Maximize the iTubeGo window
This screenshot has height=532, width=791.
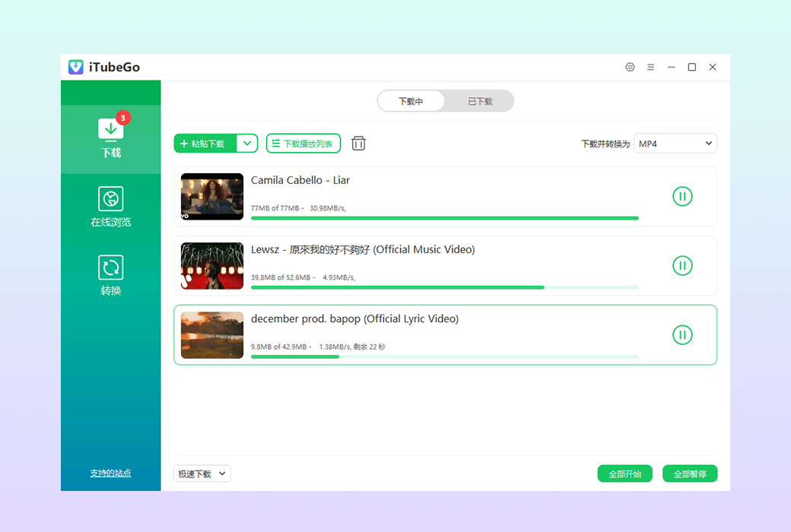691,67
